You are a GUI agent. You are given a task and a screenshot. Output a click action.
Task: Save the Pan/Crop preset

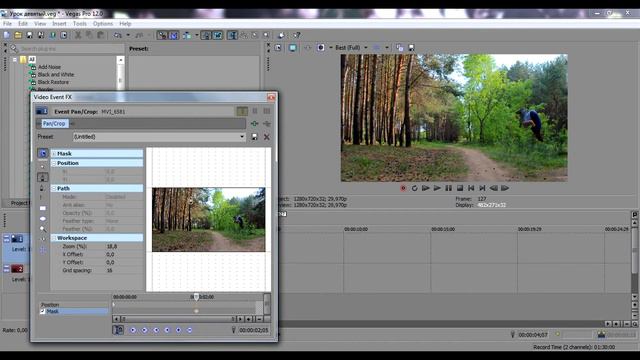click(254, 137)
